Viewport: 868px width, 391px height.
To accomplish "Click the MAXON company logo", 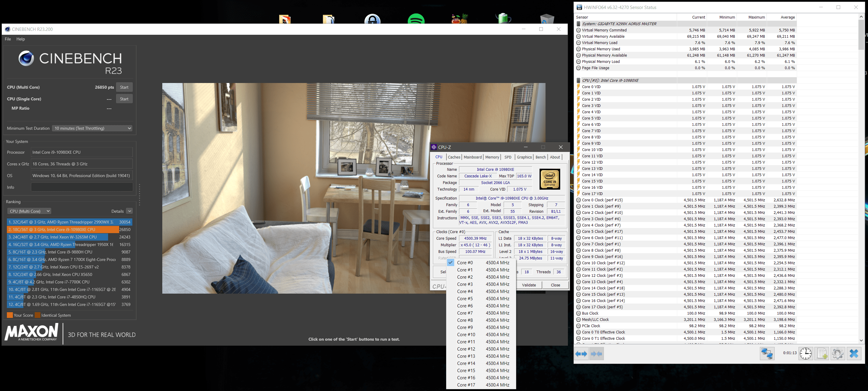I will coord(31,332).
